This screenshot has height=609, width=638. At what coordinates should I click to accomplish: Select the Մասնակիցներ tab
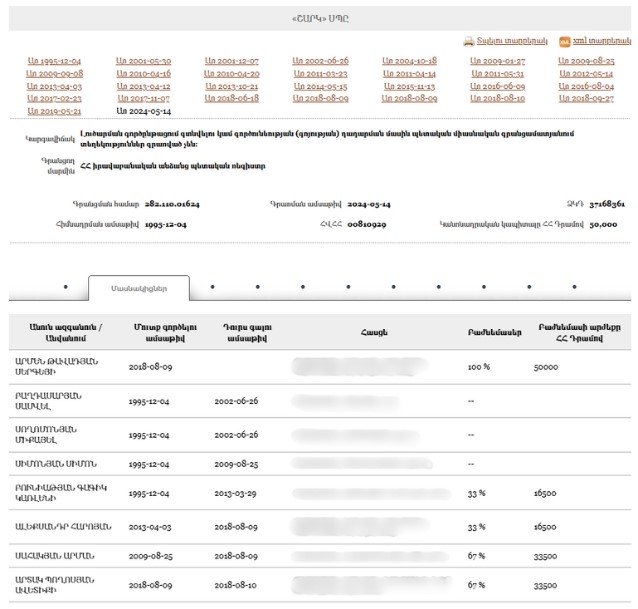(x=138, y=288)
